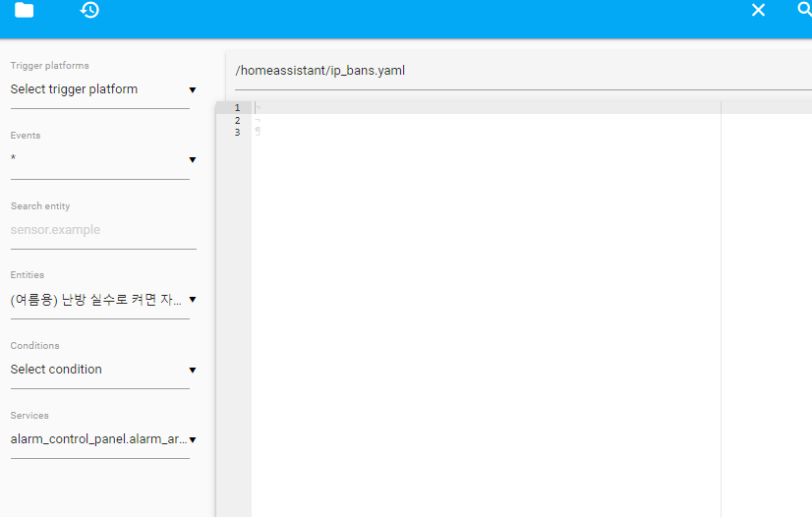Click the Conditions label
Screen dimensions: 812x517
tap(34, 346)
